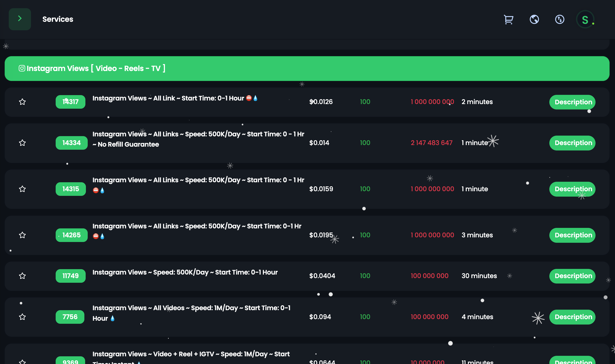Open Description for service 14317
This screenshot has width=615, height=364.
pyautogui.click(x=572, y=102)
